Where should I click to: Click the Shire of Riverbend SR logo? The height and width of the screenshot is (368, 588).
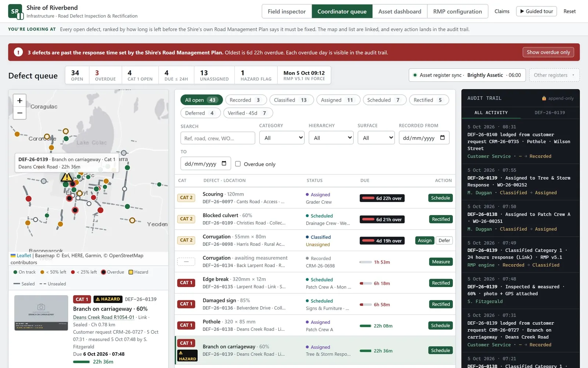coord(15,11)
